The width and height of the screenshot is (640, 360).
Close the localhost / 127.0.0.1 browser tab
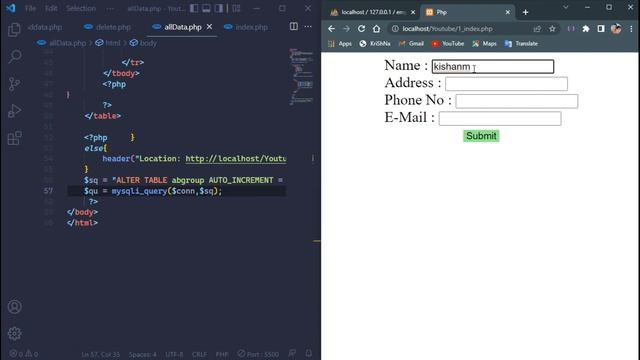click(413, 12)
